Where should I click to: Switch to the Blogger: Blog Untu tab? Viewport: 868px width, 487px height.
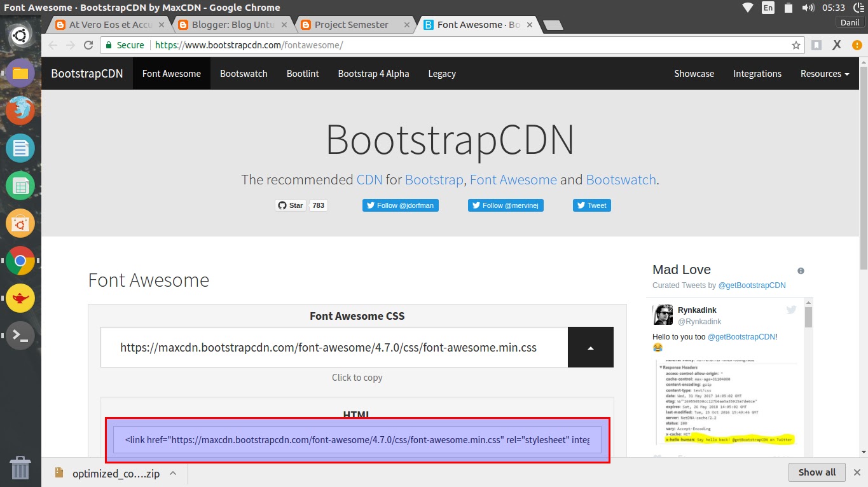pyautogui.click(x=233, y=25)
